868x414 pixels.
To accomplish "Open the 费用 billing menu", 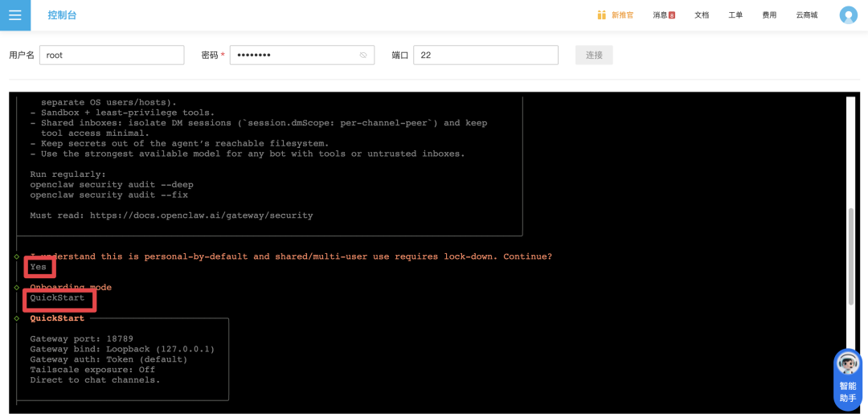I will (769, 15).
